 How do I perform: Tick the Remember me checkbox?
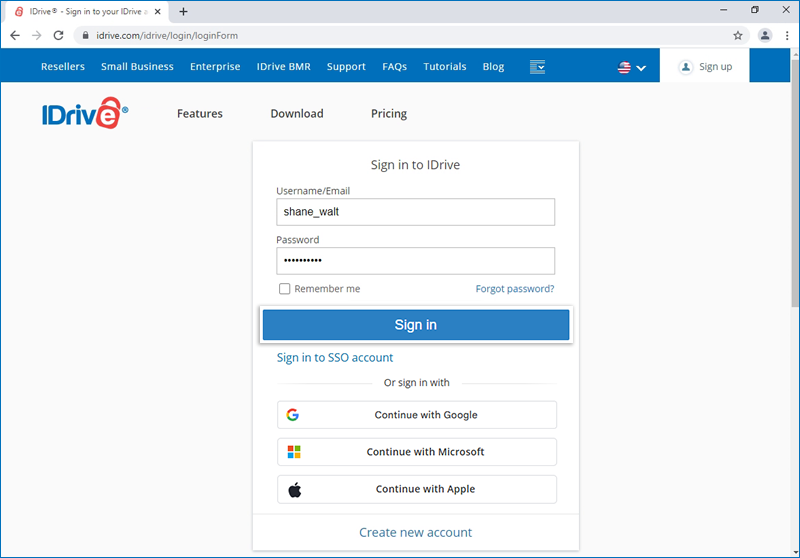coord(285,289)
